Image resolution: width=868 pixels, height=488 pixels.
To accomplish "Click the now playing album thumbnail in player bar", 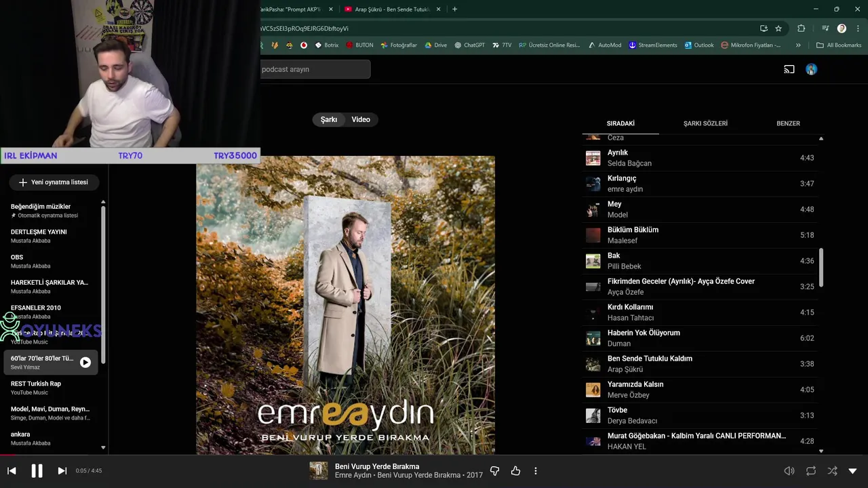I will 319,470.
